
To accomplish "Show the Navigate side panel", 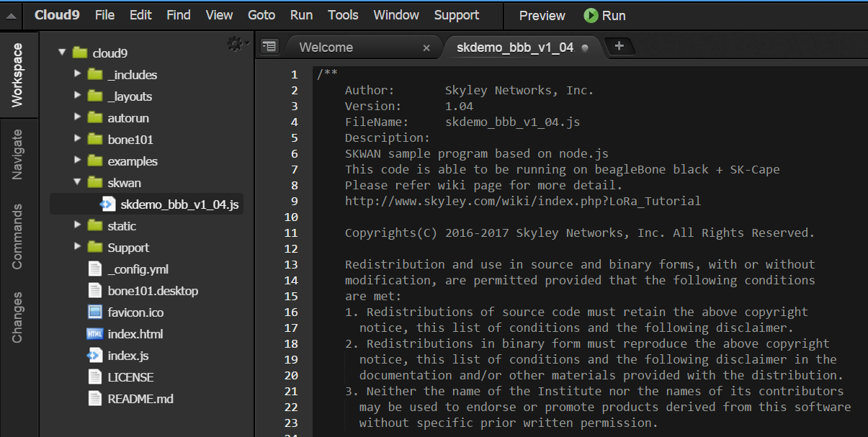I will pyautogui.click(x=17, y=154).
